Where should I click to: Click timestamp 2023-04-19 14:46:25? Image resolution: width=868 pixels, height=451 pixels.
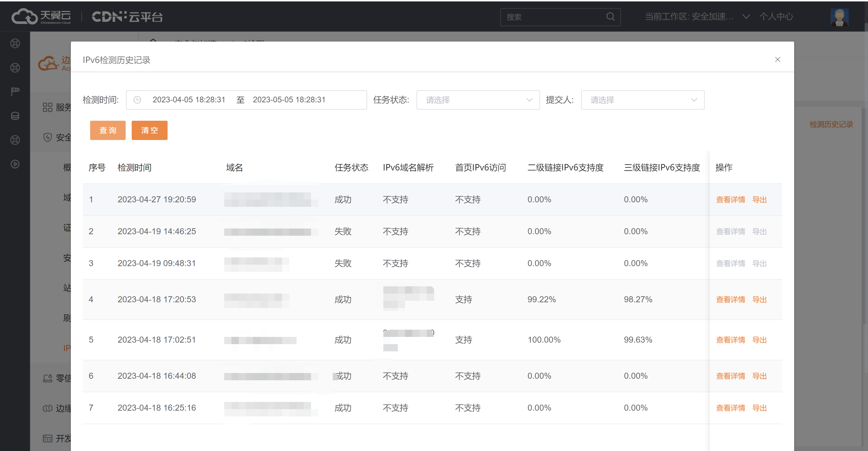pos(157,232)
